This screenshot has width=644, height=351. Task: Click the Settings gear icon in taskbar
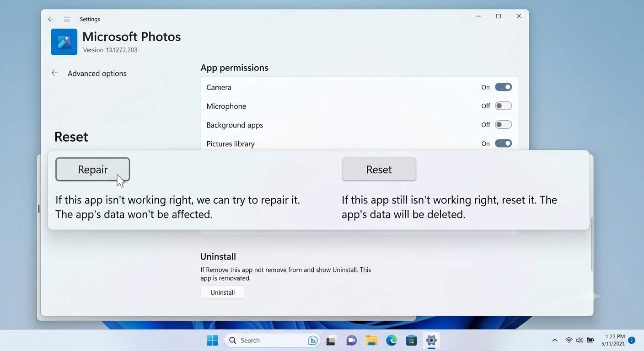(x=431, y=340)
